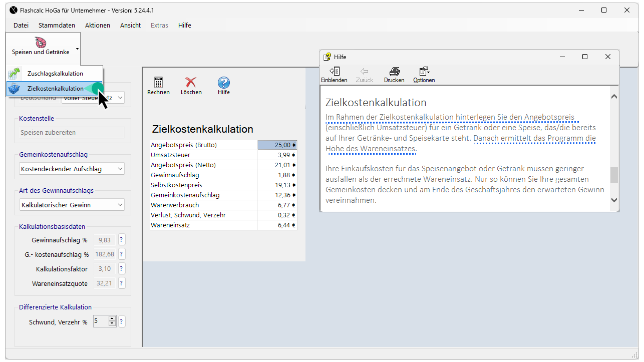Viewport: 644px width, 362px height.
Task: Click the help button next to Gewinnaufschlag %
Action: coord(121,240)
